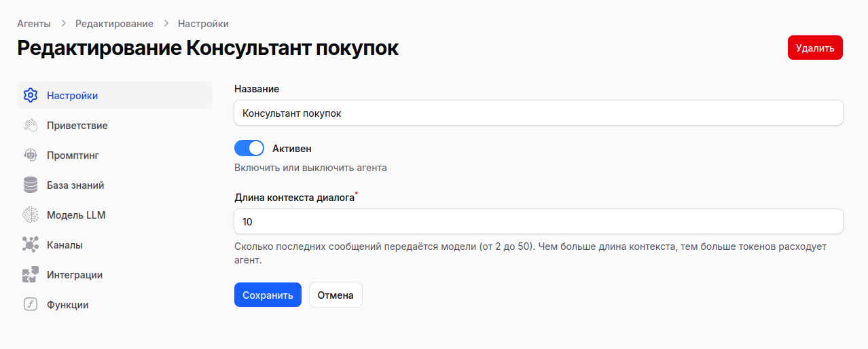Open the Приветствие sidebar section
The width and height of the screenshot is (868, 349).
(x=115, y=126)
